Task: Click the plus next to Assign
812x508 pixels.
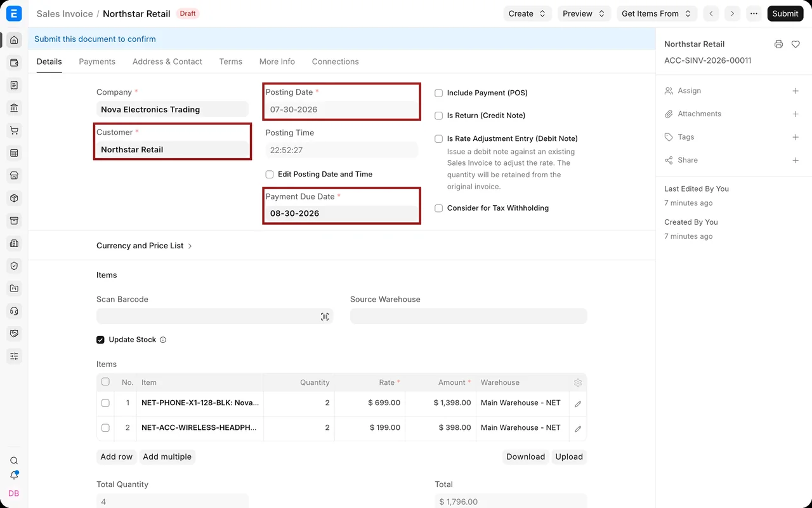Action: (796, 91)
